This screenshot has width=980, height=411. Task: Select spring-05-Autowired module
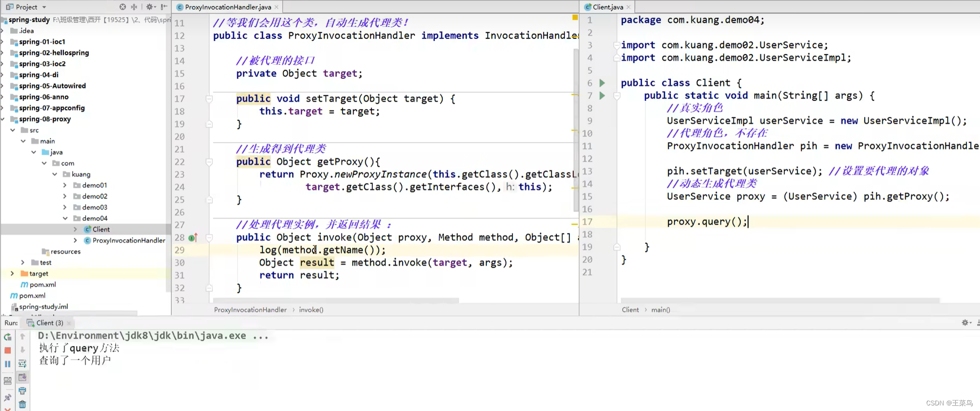pyautogui.click(x=52, y=86)
